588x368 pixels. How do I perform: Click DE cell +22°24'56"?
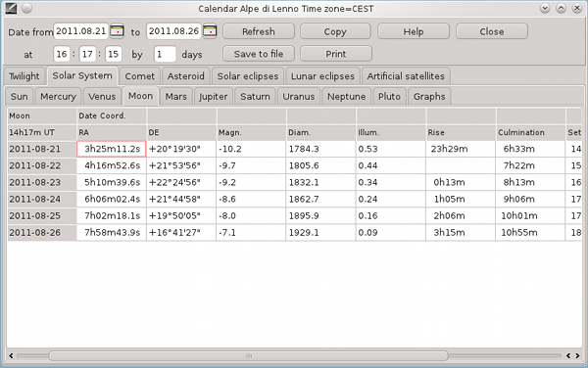click(x=181, y=182)
